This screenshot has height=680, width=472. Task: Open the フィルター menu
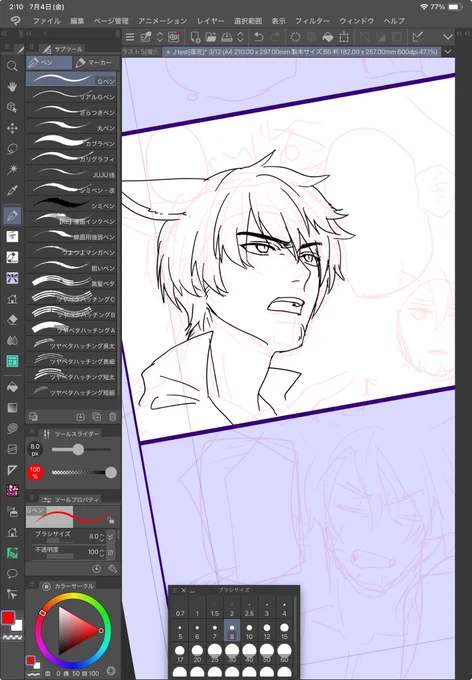click(x=312, y=21)
